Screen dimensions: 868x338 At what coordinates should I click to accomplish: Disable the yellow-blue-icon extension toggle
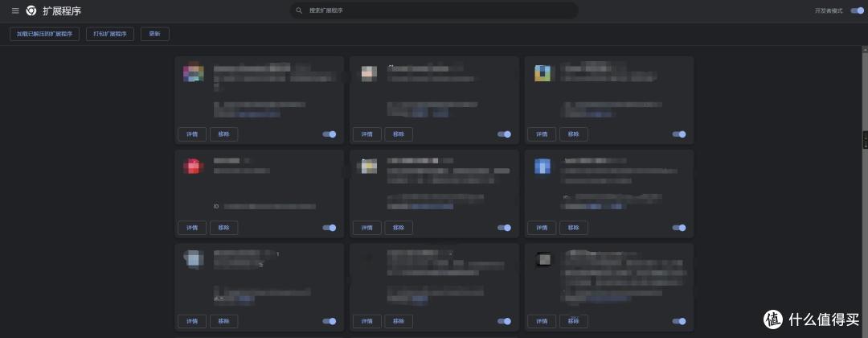point(679,134)
